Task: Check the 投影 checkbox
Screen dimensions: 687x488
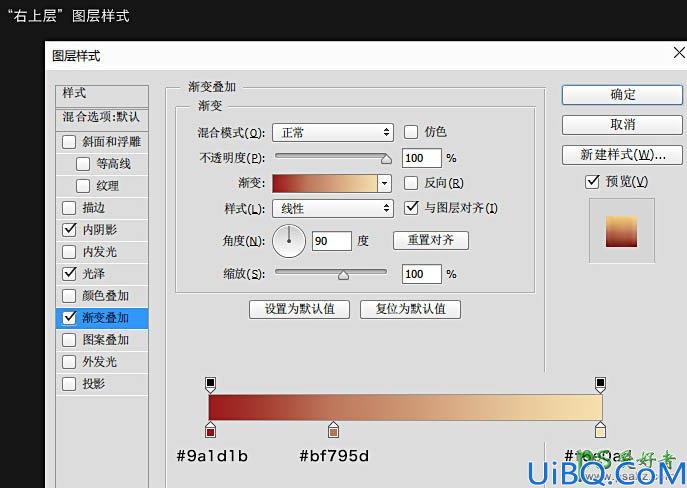Action: (x=69, y=384)
